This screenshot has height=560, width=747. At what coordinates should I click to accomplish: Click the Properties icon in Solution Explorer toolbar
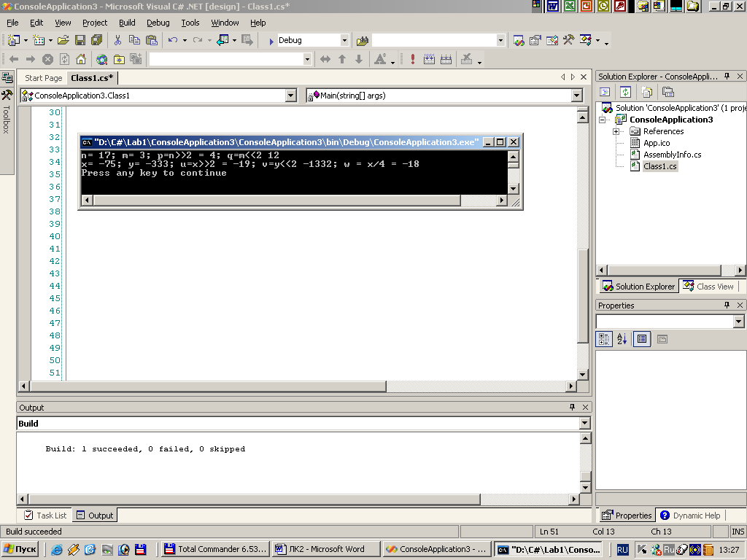coord(668,92)
